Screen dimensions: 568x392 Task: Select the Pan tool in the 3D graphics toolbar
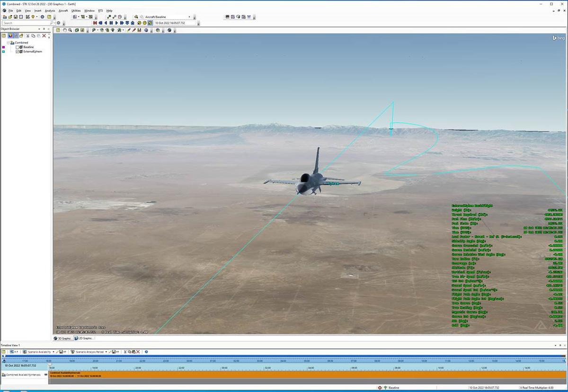tap(65, 30)
